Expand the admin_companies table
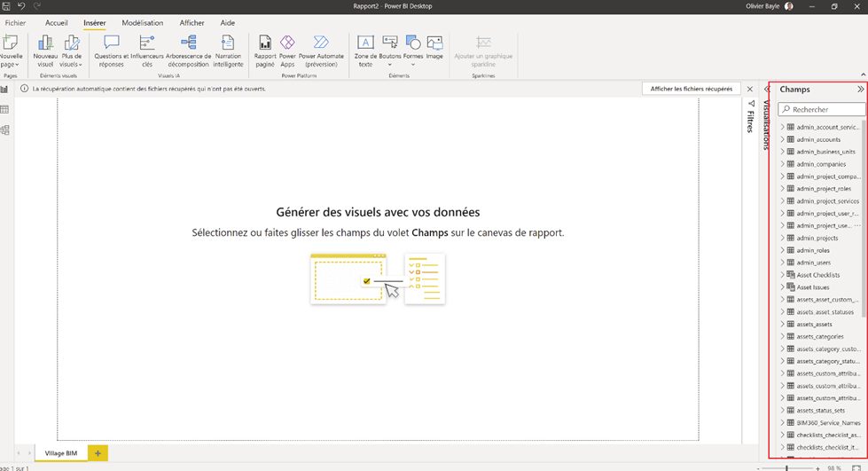This screenshot has height=471, width=868. pos(783,164)
